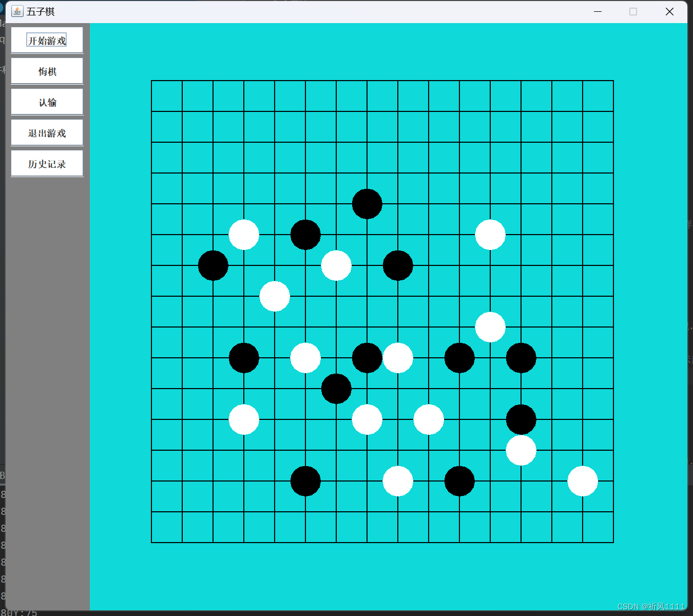Click the white stone between the two bottom-row black stones
This screenshot has height=616, width=693.
(x=398, y=481)
